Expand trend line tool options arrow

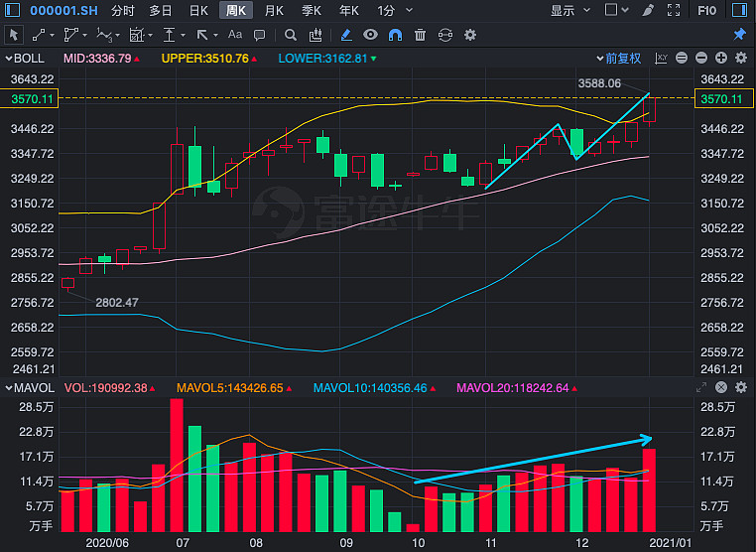pos(52,35)
